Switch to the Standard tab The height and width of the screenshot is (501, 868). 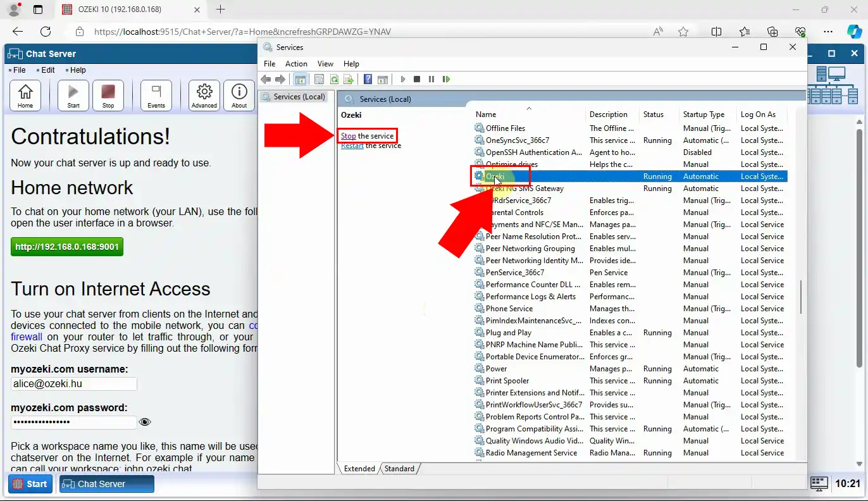tap(399, 469)
